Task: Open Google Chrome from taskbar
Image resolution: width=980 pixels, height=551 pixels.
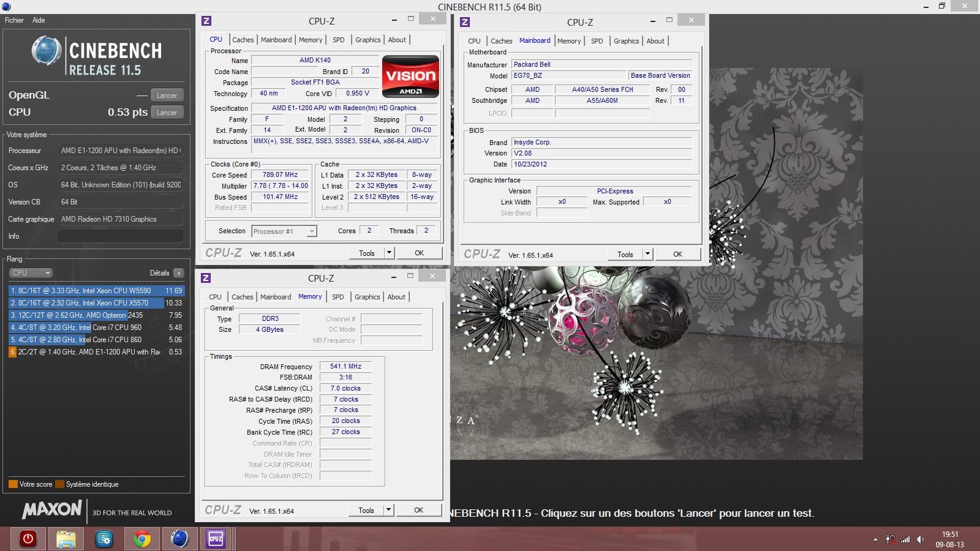Action: 141,539
